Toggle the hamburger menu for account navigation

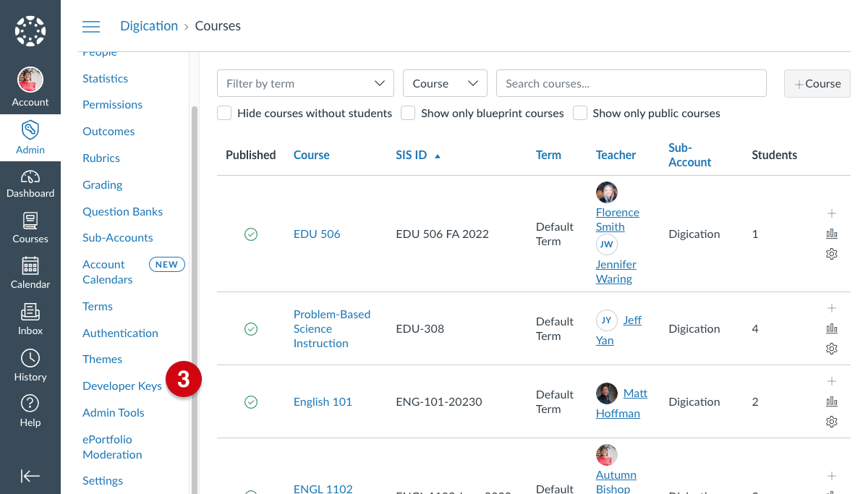pos(91,27)
